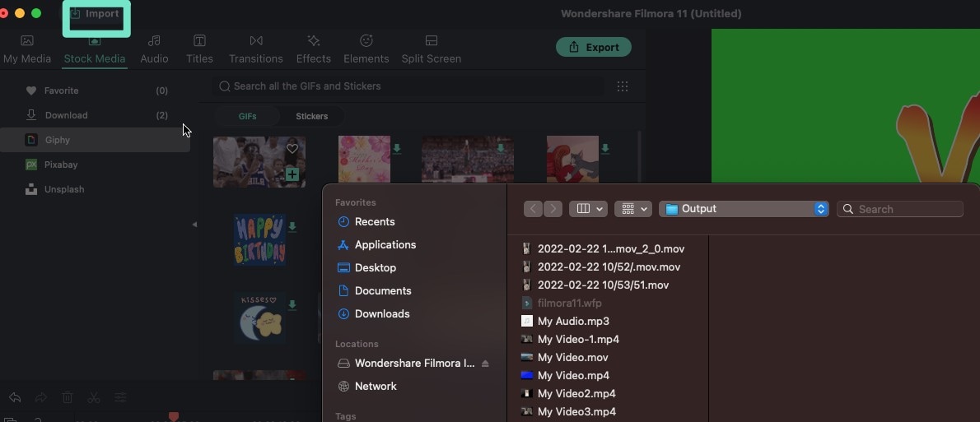This screenshot has width=980, height=422.
Task: Go back in the file dialog
Action: [533, 209]
